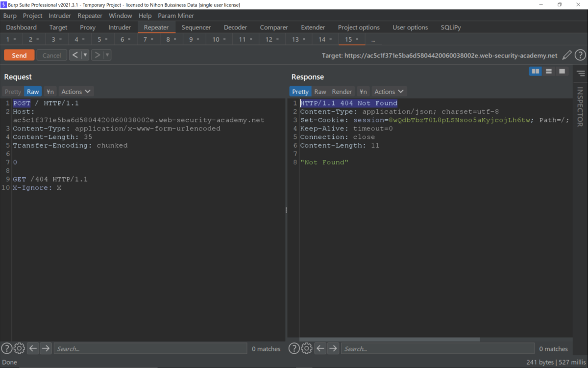The image size is (588, 368).
Task: Open response search settings gear
Action: pos(306,348)
